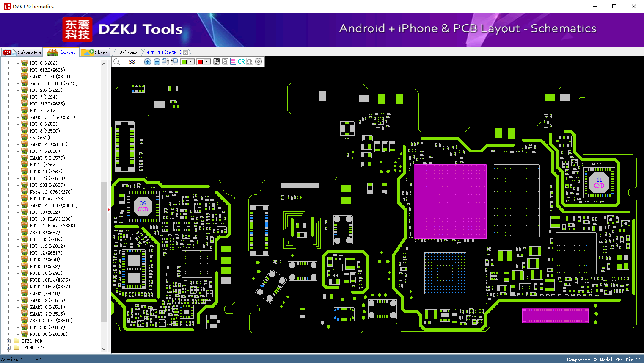Select ZERO X NEO(X6810) in the tree
644x363 pixels.
(x=51, y=321)
